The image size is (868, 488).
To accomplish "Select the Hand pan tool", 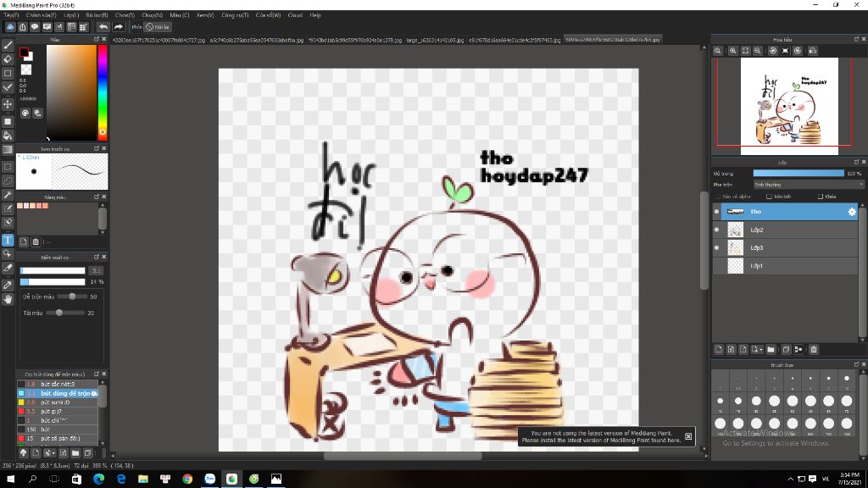I will (x=8, y=299).
